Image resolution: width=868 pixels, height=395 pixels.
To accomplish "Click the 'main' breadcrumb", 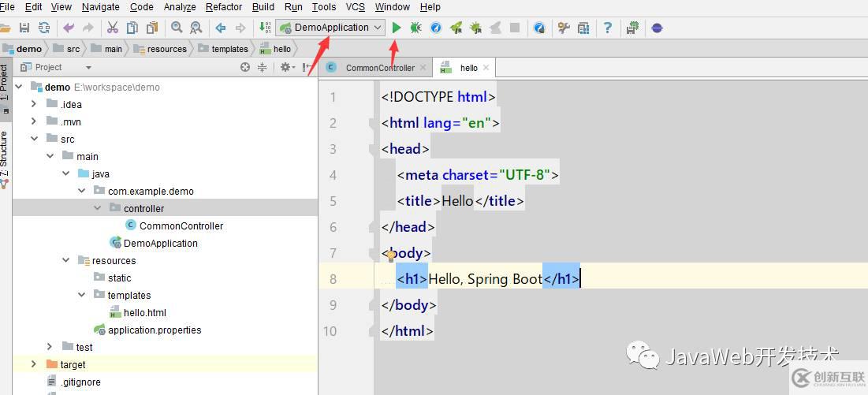I will (113, 49).
